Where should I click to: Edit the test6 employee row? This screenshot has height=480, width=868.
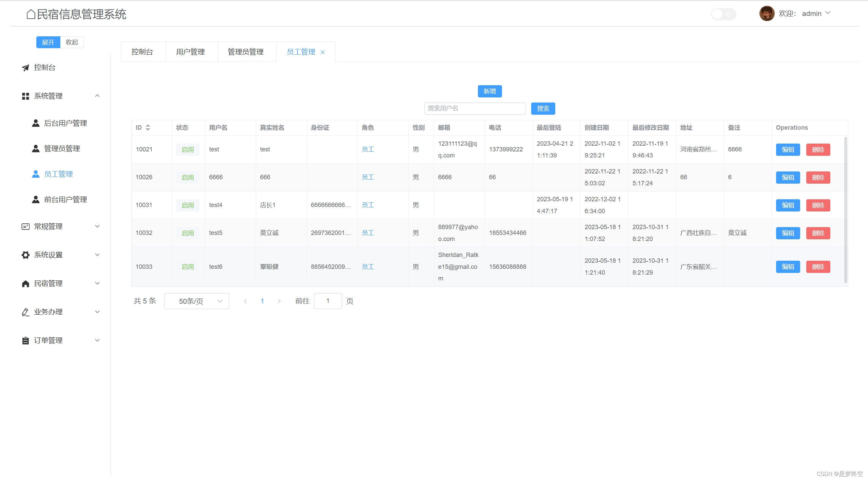pyautogui.click(x=788, y=267)
